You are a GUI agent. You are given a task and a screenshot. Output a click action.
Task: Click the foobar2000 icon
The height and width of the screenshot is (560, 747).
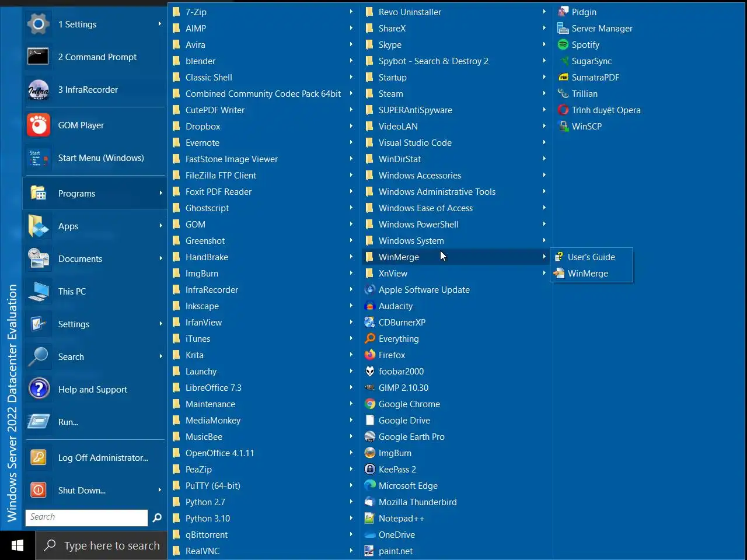369,371
